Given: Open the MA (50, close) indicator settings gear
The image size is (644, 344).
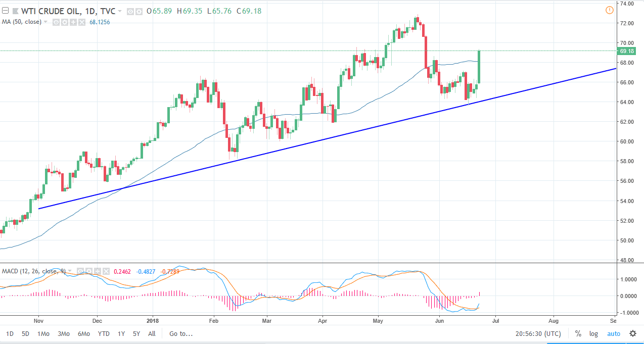Looking at the screenshot, I should pos(64,22).
